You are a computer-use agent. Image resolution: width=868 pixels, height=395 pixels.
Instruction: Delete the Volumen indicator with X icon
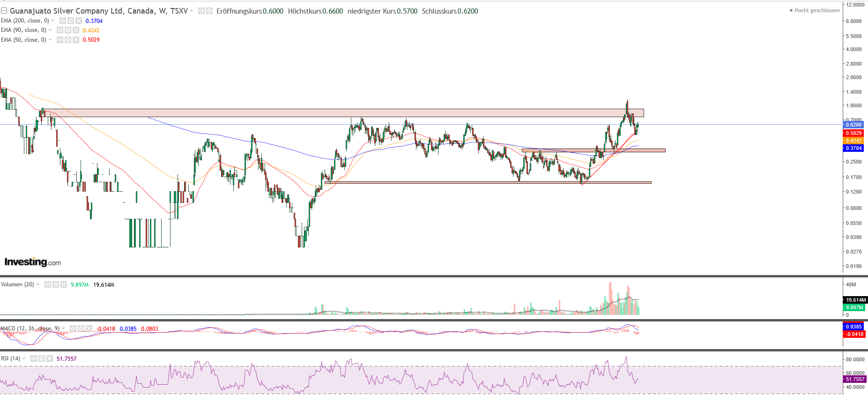tap(64, 284)
